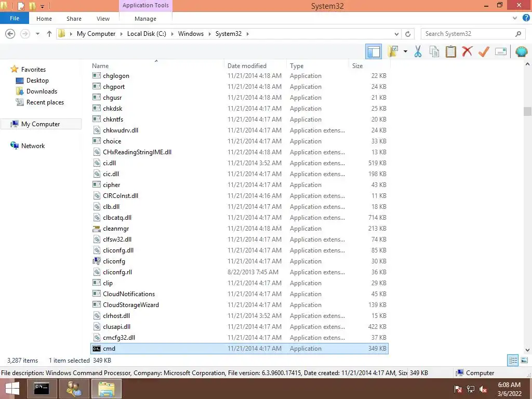The height and width of the screenshot is (399, 532).
Task: Click My Computer in the address breadcrumb
Action: 96,34
